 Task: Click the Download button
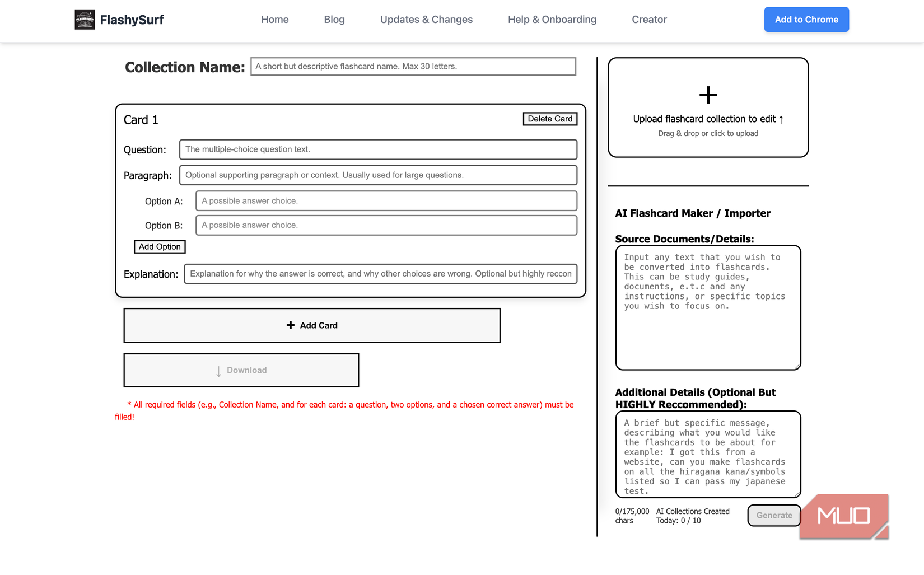coord(241,370)
